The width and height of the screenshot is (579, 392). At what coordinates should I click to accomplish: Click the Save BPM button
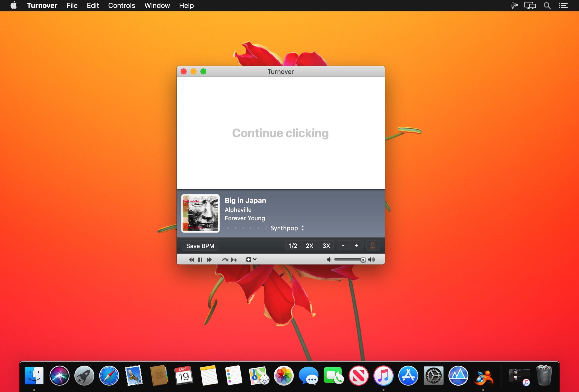pyautogui.click(x=200, y=246)
